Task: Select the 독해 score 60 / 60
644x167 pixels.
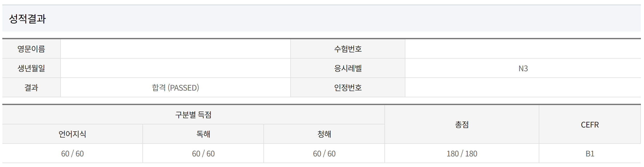Action: point(203,154)
